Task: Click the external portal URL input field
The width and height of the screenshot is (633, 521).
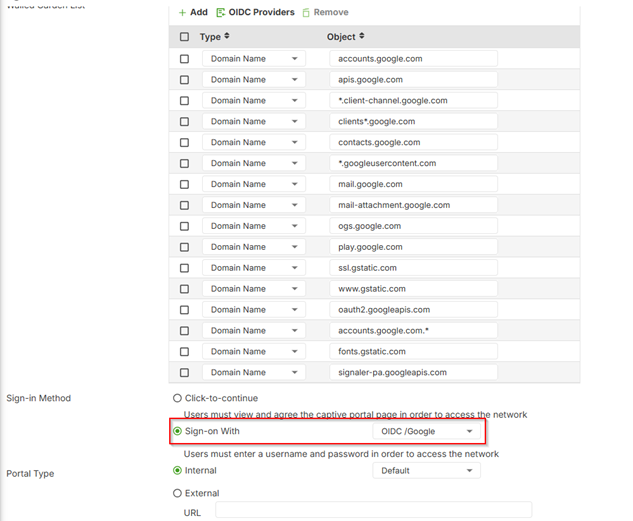Action: click(373, 510)
